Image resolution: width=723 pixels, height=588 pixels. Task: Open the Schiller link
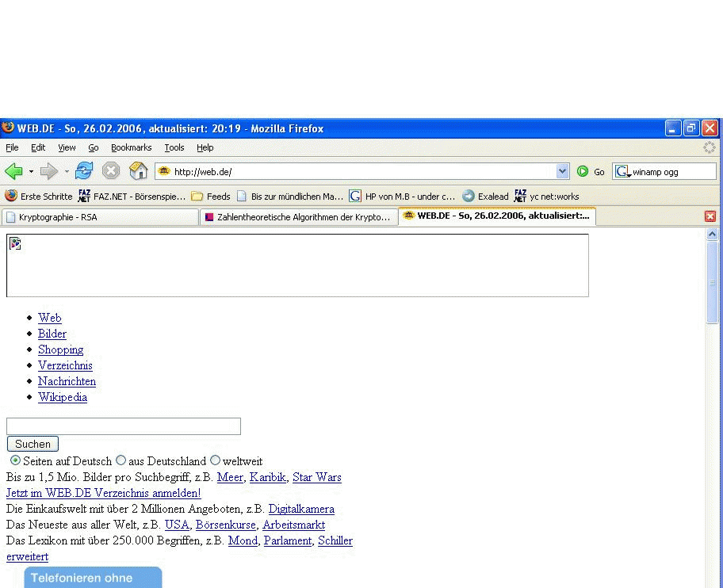pos(335,540)
